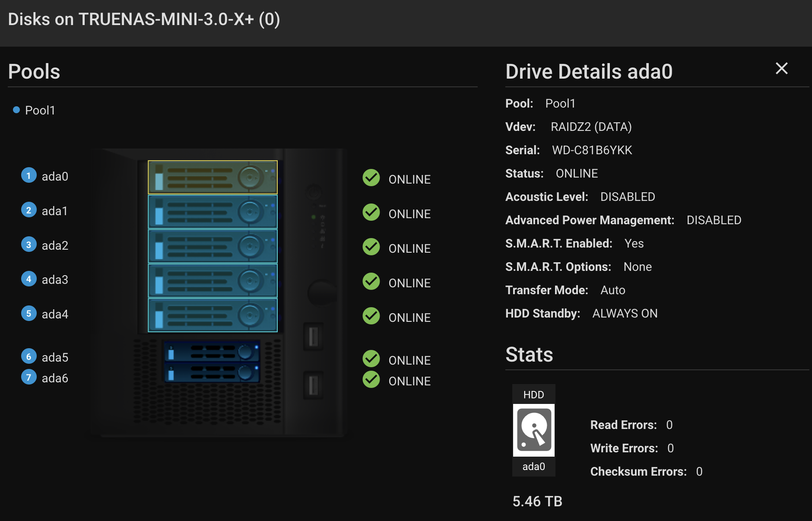Image resolution: width=812 pixels, height=521 pixels.
Task: Click the green check icon for ada3
Action: [x=371, y=281]
